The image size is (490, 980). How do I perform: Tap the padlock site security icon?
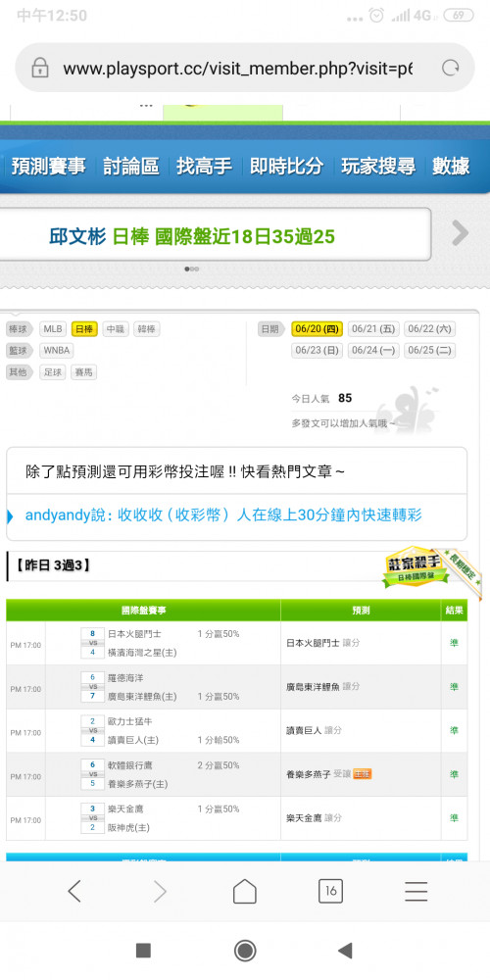pyautogui.click(x=40, y=69)
